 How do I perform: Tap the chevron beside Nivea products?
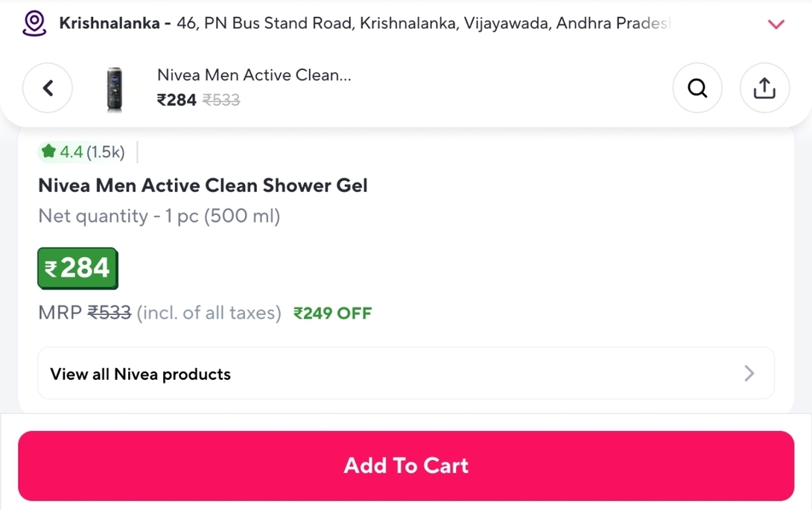(749, 373)
